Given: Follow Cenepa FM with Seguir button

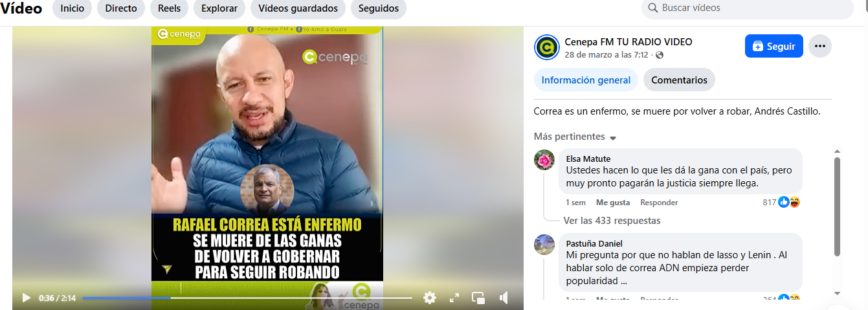Looking at the screenshot, I should 774,46.
